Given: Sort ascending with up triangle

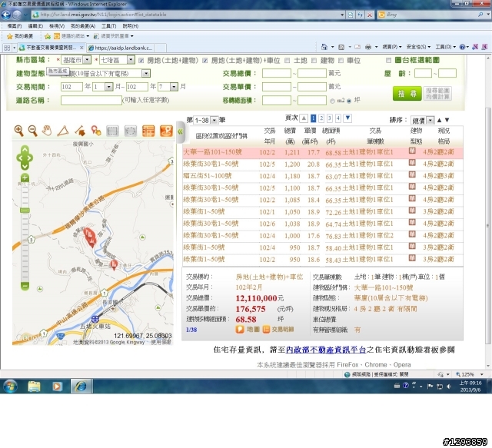Looking at the screenshot, I should click(x=439, y=120).
